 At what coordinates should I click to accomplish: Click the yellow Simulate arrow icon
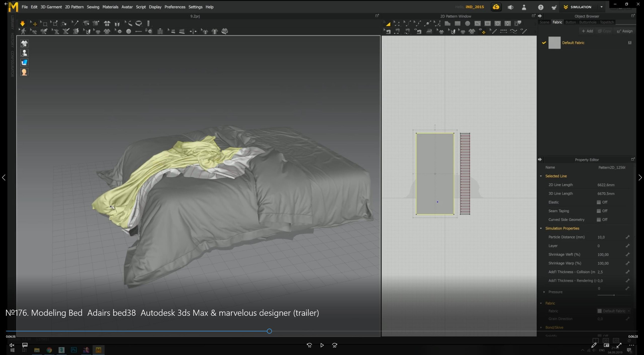(x=22, y=23)
